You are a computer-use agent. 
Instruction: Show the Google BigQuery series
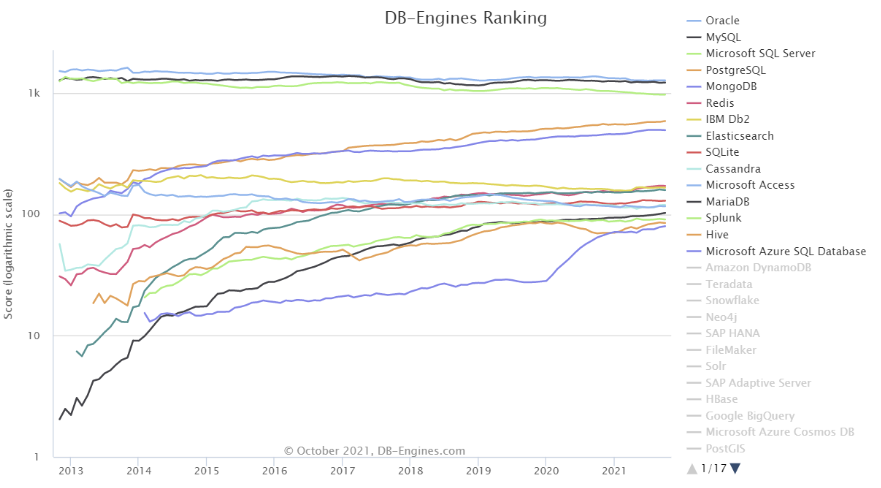tap(741, 416)
